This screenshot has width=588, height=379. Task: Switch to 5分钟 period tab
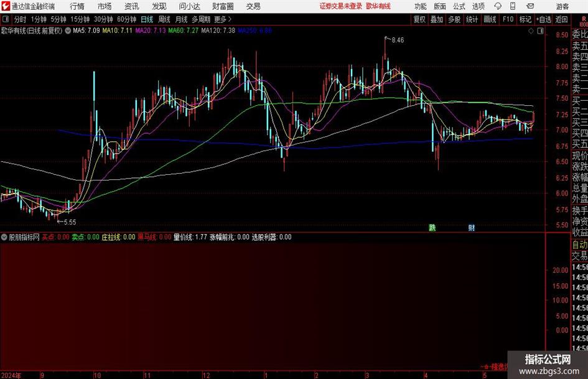point(58,19)
